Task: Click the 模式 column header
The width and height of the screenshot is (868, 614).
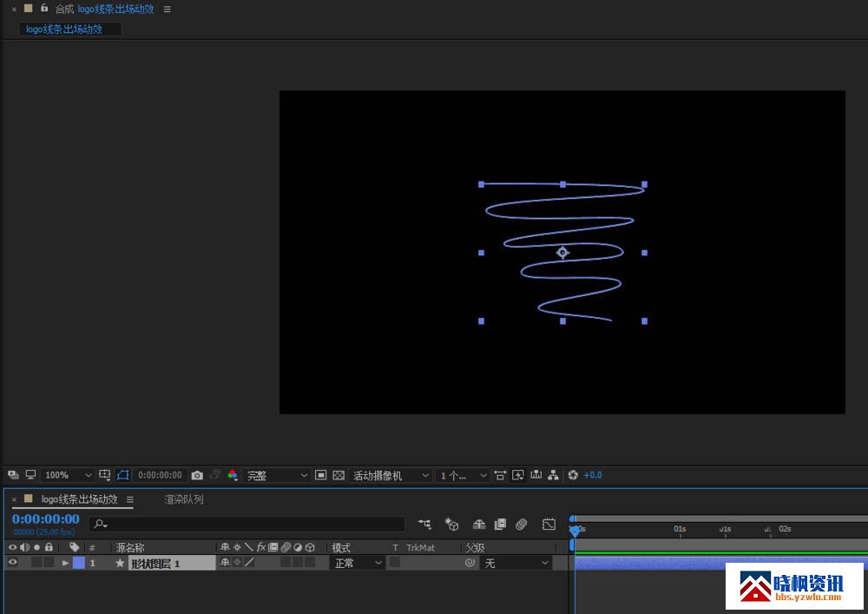Action: pyautogui.click(x=341, y=547)
